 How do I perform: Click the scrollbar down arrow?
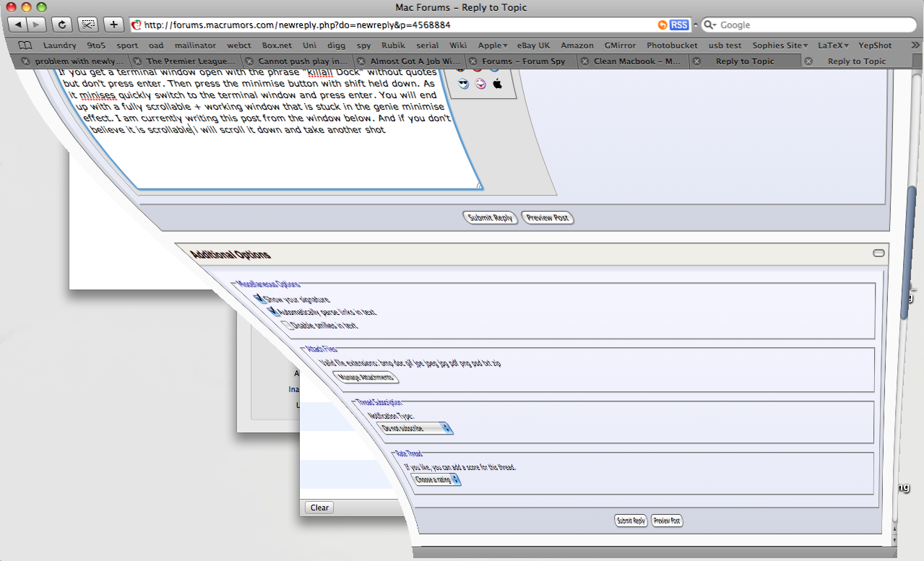[x=896, y=539]
